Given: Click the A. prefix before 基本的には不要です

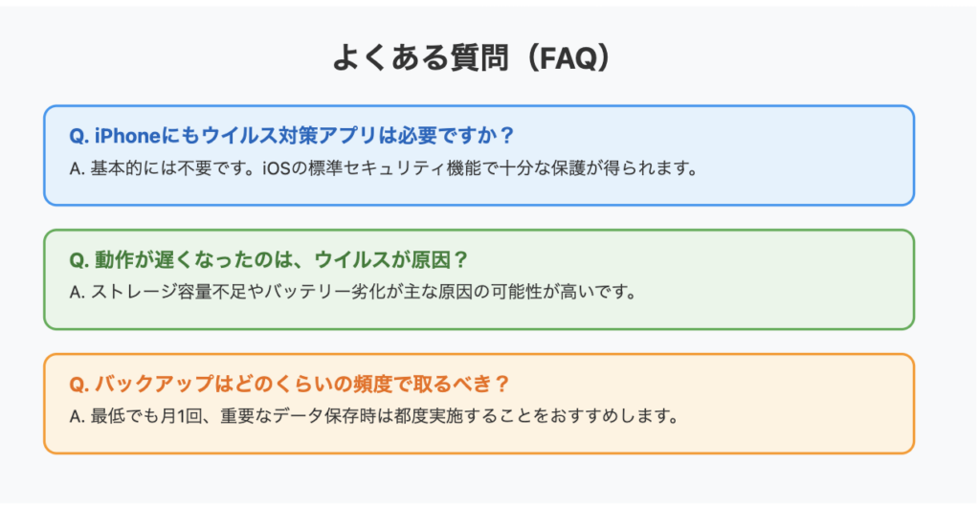Looking at the screenshot, I should [77, 168].
